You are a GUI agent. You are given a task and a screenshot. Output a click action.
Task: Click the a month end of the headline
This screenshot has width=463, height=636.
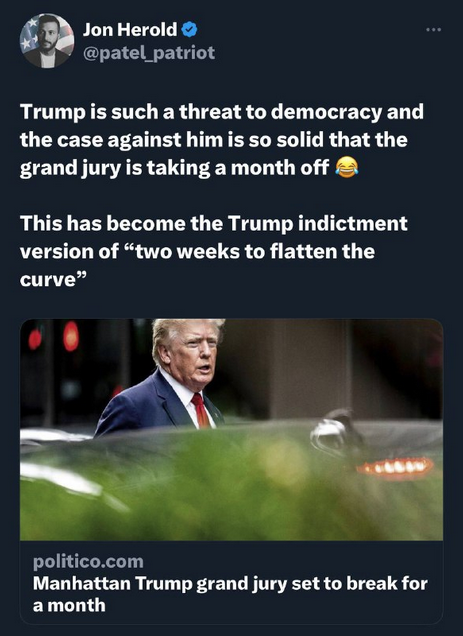tap(69, 605)
